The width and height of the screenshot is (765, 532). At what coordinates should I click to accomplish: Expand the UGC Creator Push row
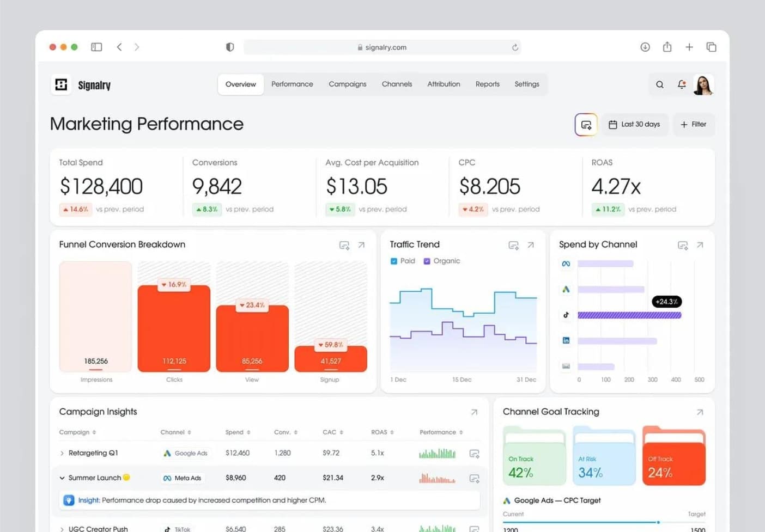(x=62, y=529)
